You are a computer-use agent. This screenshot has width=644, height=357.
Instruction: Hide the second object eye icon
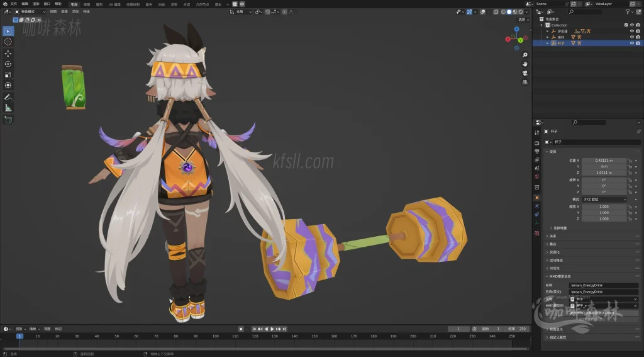pyautogui.click(x=632, y=37)
